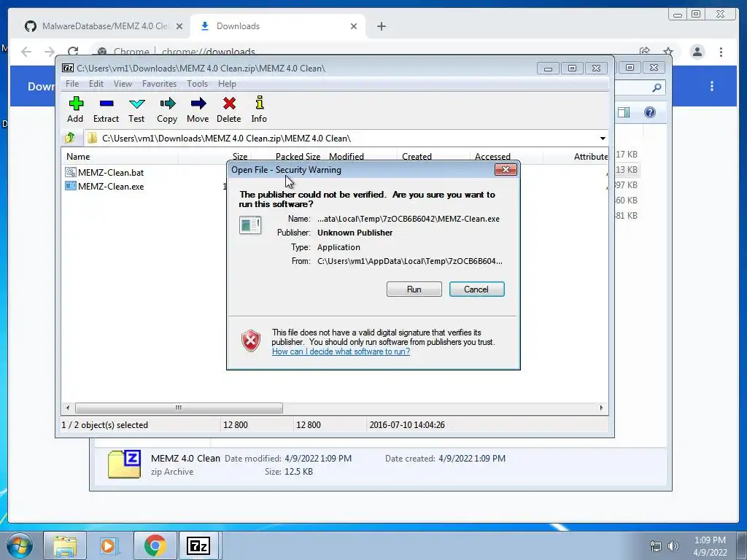747x560 pixels.
Task: Click the Delete toolbar icon
Action: point(228,109)
